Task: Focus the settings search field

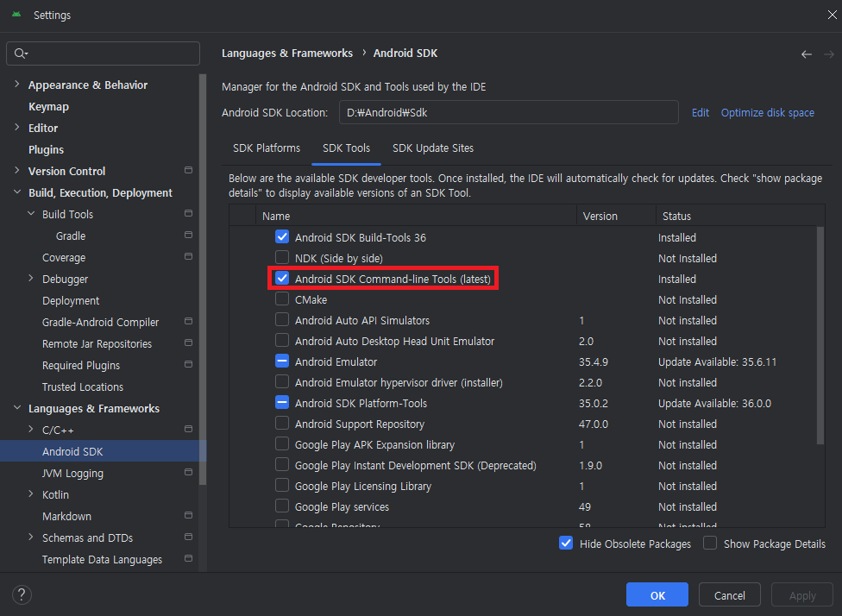Action: click(x=104, y=53)
